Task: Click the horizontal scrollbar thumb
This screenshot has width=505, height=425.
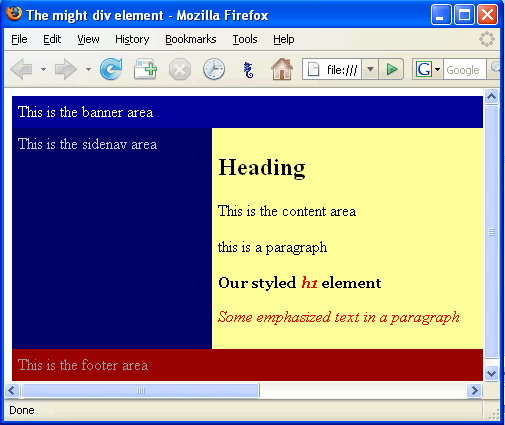Action: (141, 390)
